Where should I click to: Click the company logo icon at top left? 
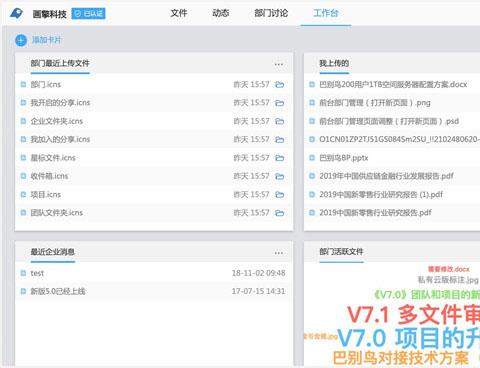[x=16, y=14]
